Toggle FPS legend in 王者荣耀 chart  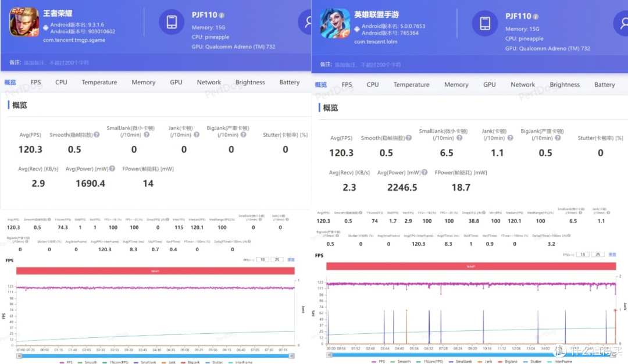66,362
